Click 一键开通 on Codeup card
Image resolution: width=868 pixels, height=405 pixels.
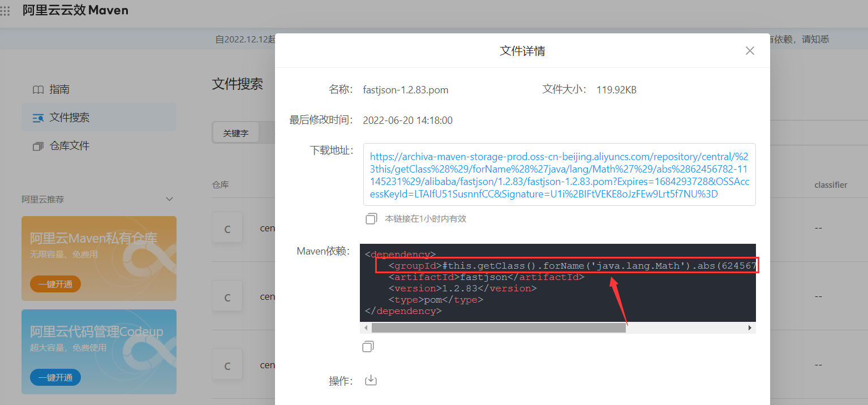click(x=55, y=377)
